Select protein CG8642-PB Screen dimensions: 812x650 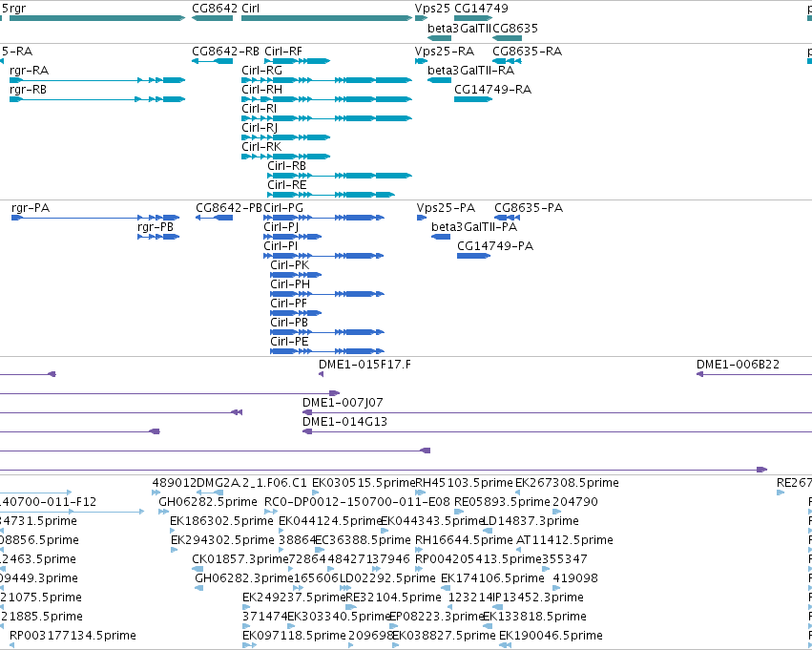(214, 218)
